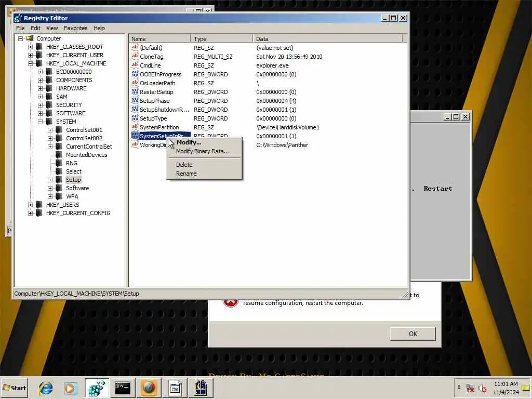Image resolution: width=532 pixels, height=399 pixels.
Task: Click the CmdLine string value icon
Action: pyautogui.click(x=135, y=65)
